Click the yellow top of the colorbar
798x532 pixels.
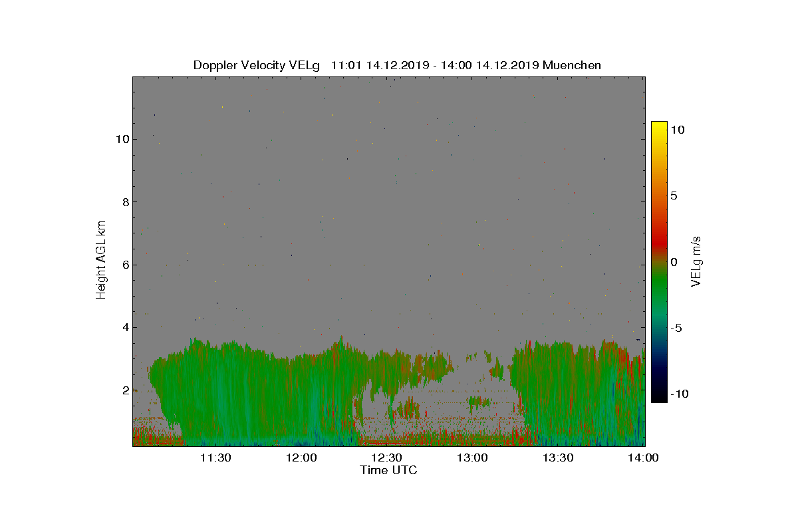pos(659,125)
